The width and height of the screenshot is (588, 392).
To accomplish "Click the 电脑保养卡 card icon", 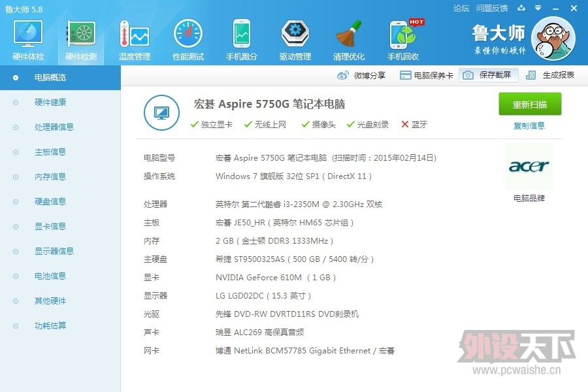I will [x=405, y=75].
